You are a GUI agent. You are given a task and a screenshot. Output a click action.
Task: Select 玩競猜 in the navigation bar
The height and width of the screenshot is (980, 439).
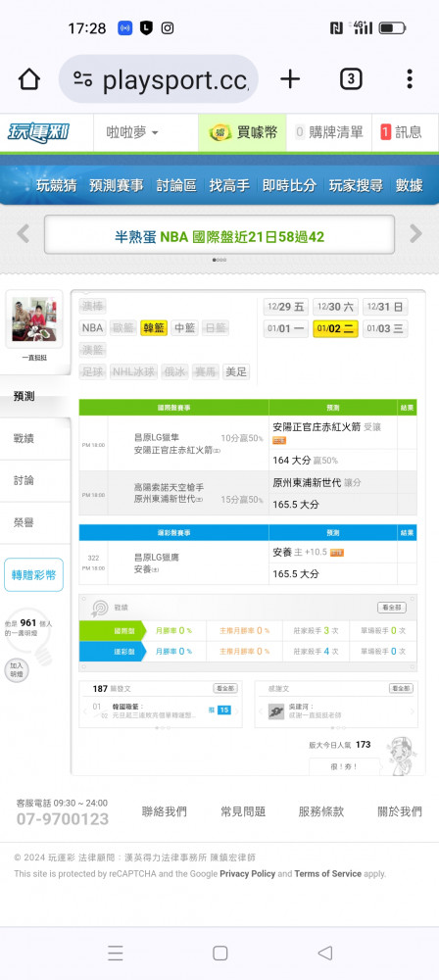pos(56,185)
